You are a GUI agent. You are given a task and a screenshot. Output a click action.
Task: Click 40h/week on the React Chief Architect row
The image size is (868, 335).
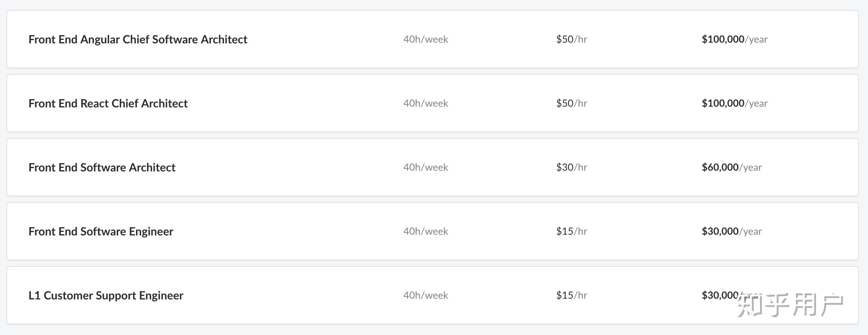coord(425,103)
